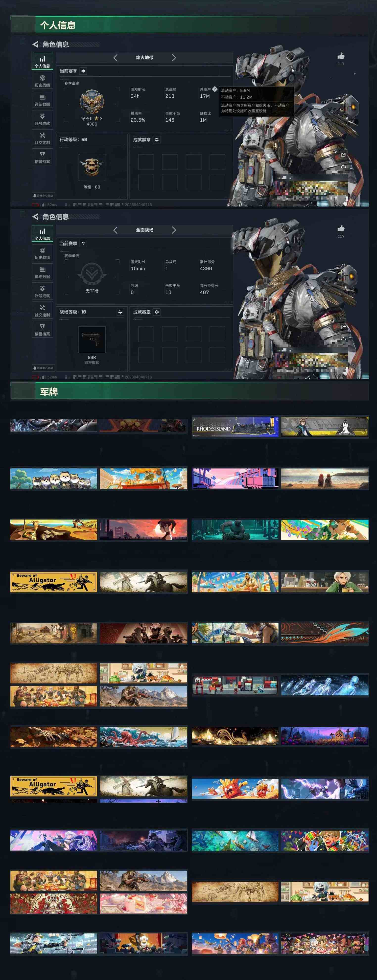
Task: Click right chevron next to 烽火地带
Action: 174,58
